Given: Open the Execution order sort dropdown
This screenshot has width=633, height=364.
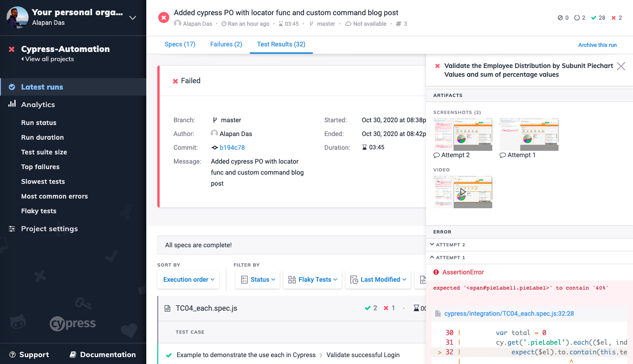Looking at the screenshot, I should coord(188,279).
